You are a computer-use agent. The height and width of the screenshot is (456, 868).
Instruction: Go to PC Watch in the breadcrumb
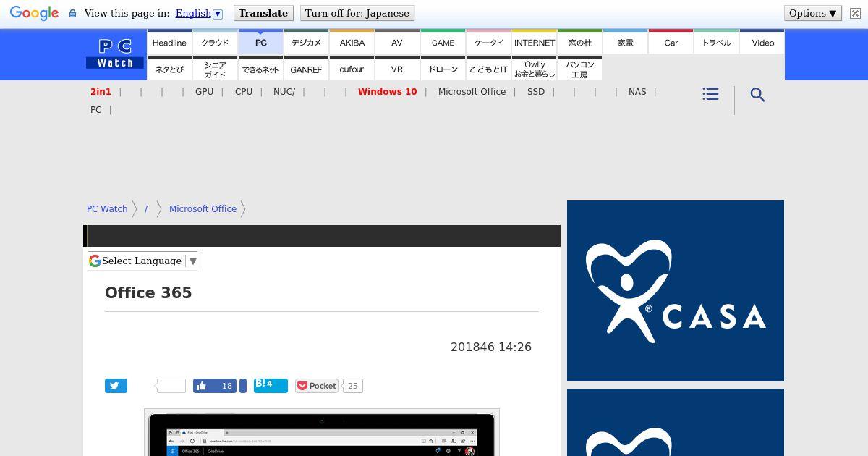click(x=107, y=208)
